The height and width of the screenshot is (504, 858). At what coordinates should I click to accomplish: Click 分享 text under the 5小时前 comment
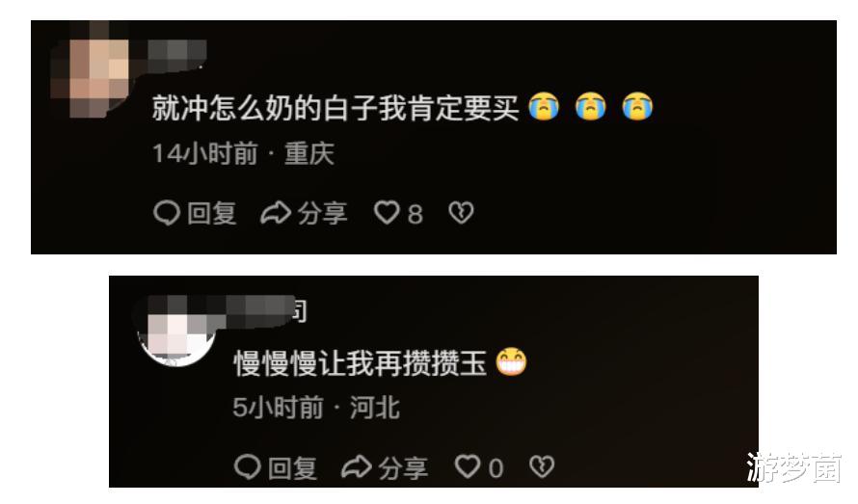click(x=403, y=468)
